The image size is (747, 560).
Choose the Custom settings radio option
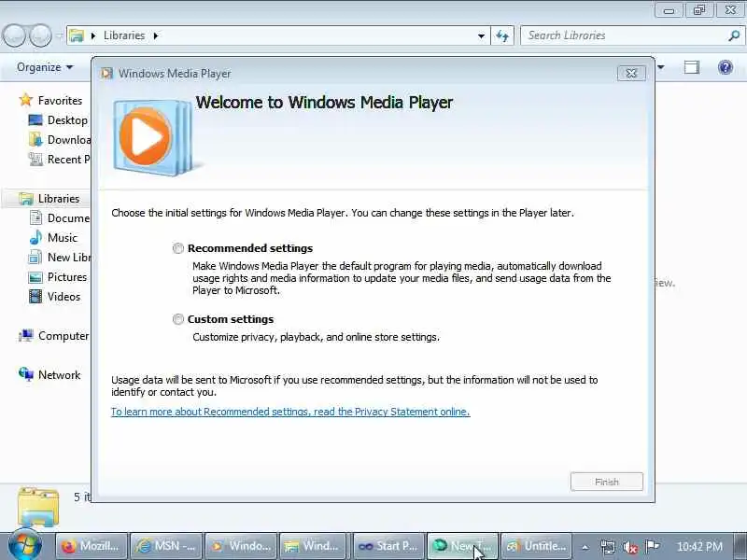(x=178, y=319)
